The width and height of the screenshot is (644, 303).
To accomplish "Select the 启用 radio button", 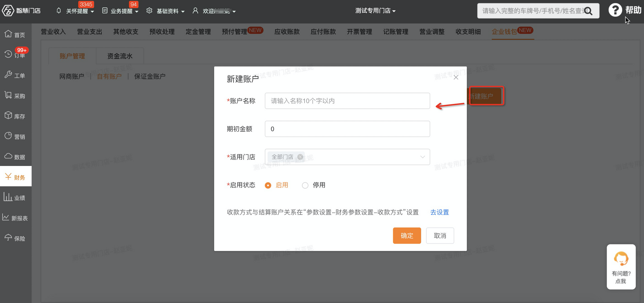I will [268, 185].
